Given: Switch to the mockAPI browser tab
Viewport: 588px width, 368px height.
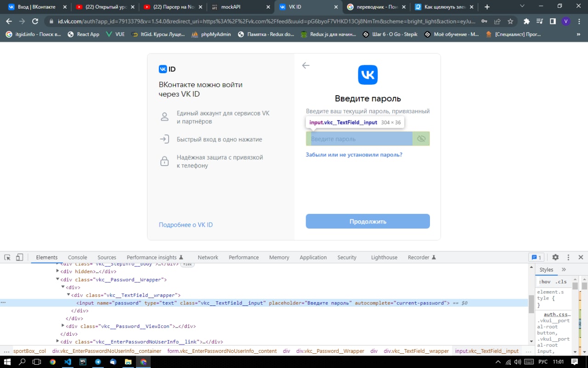Looking at the screenshot, I should 241,7.
